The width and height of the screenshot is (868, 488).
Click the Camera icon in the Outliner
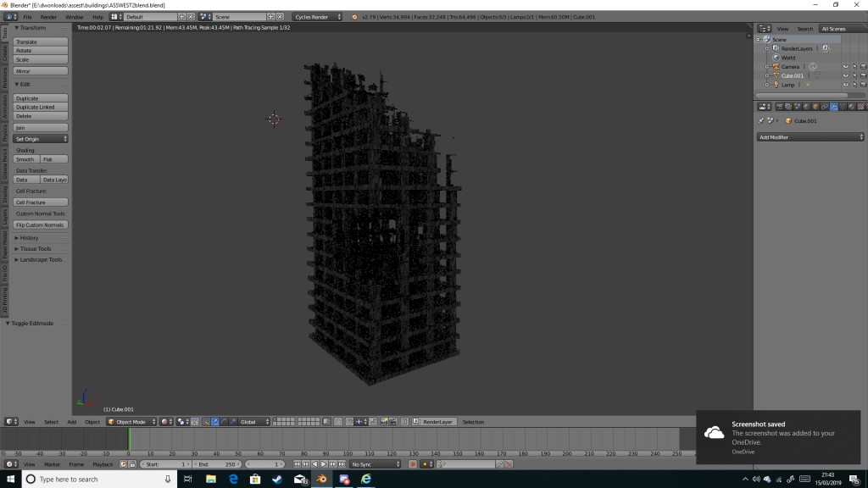tap(776, 66)
